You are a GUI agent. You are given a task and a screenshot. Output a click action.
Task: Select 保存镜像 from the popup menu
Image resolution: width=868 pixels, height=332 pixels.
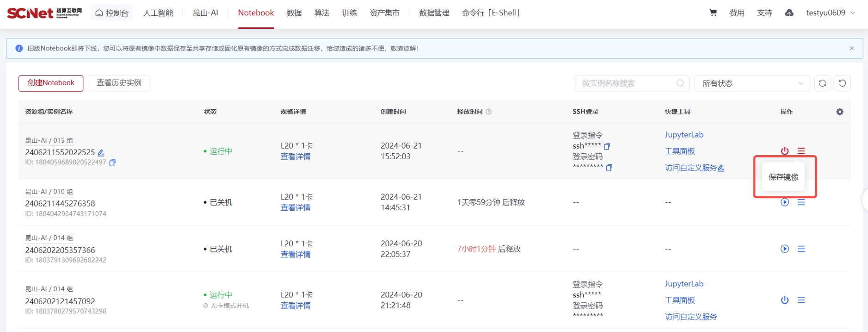[783, 177]
